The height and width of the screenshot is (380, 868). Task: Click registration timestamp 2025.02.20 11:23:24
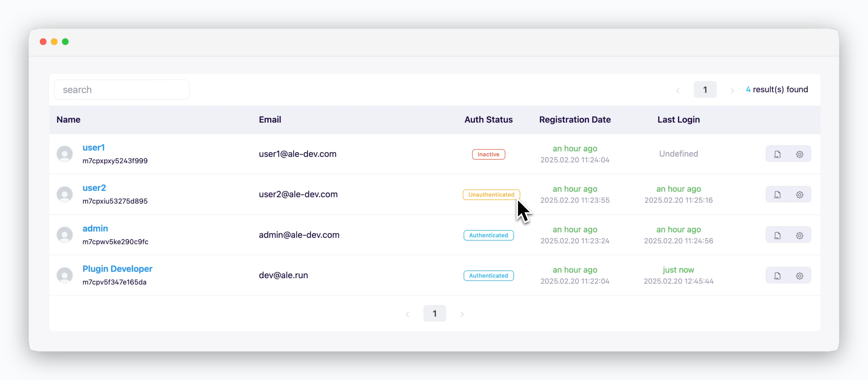click(575, 241)
